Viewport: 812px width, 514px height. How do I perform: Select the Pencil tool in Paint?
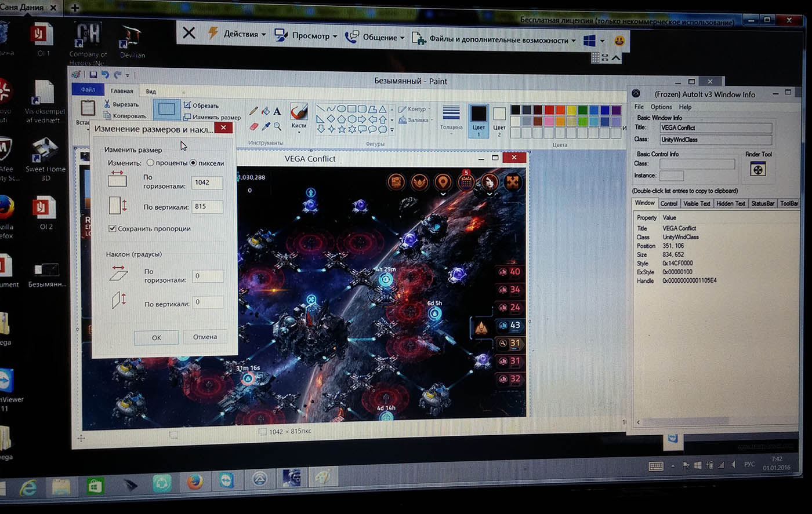pyautogui.click(x=253, y=111)
